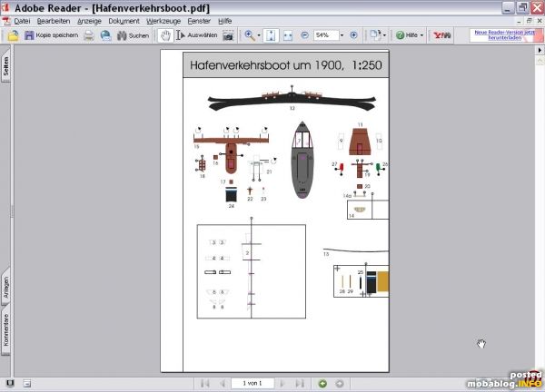545x392 pixels.
Task: Open the Dokument menu
Action: (124, 21)
